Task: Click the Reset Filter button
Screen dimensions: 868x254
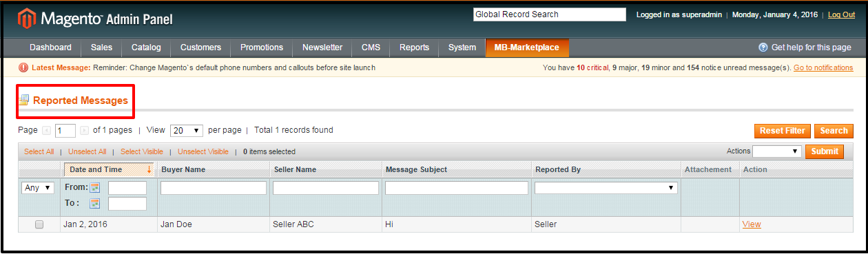Action: pos(783,131)
